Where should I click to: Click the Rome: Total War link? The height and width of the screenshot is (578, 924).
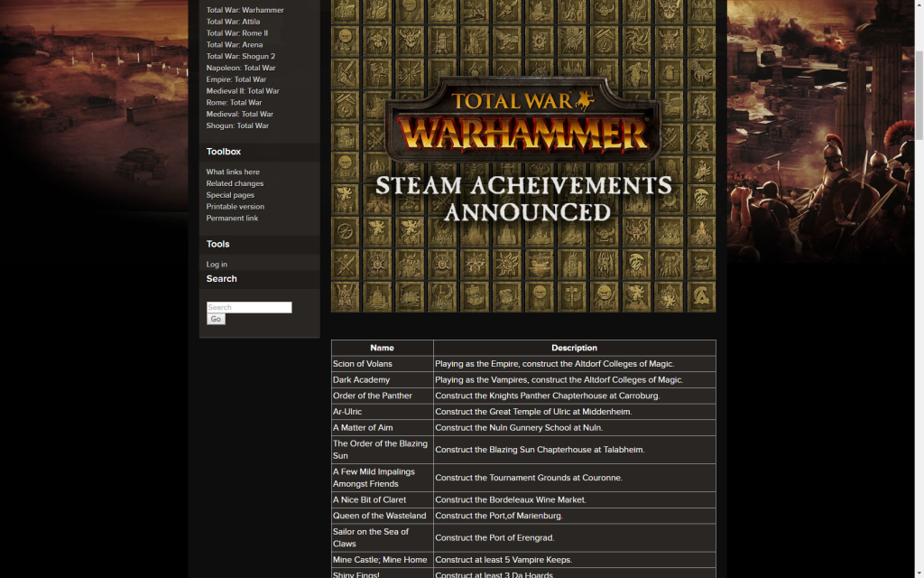pos(233,102)
